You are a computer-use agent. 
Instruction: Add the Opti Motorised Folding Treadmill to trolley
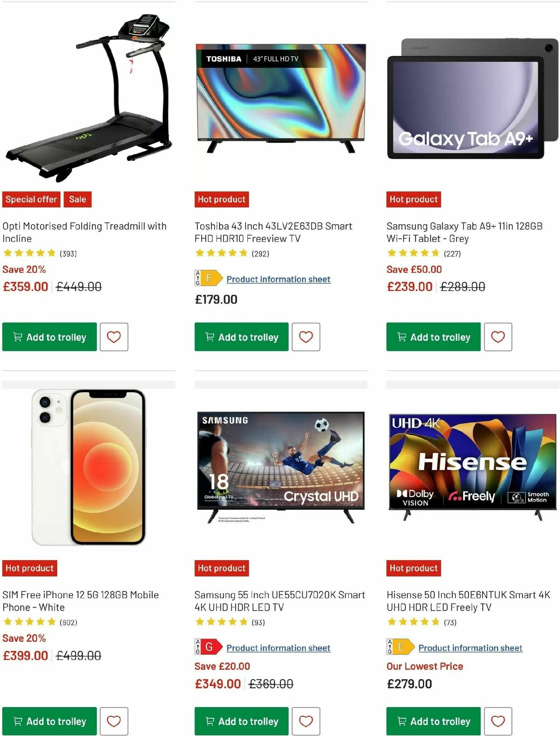tap(49, 337)
